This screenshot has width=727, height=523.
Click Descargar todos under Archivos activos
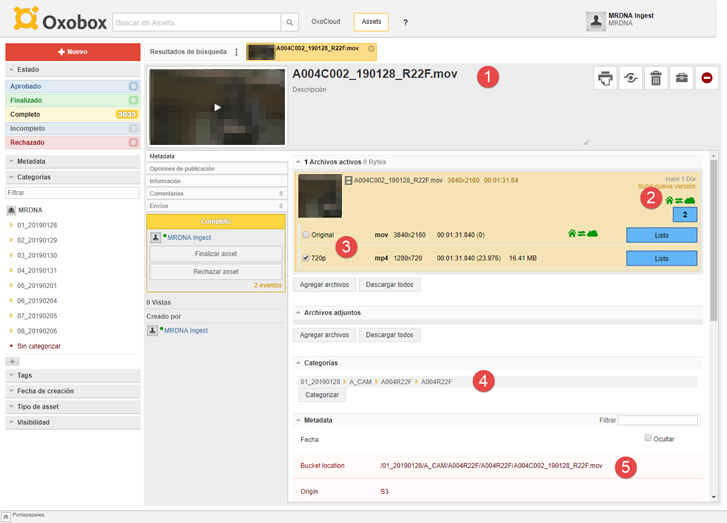(x=389, y=285)
